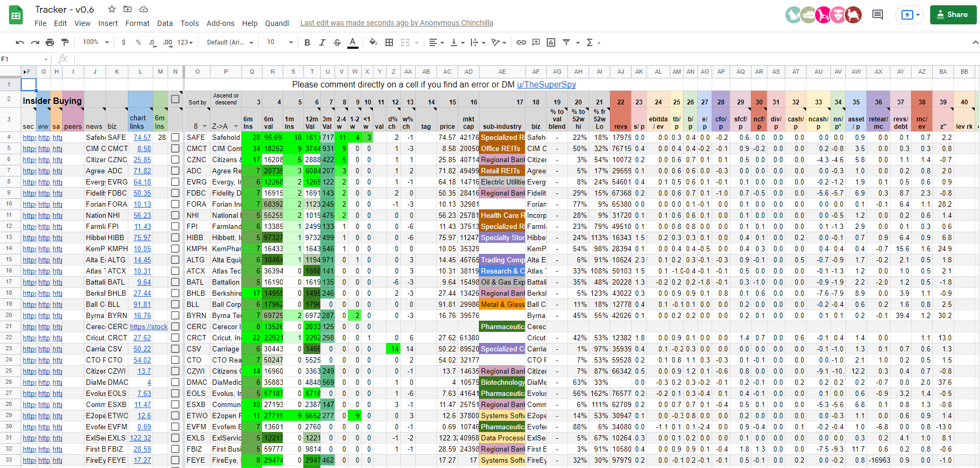The height and width of the screenshot is (468, 980).
Task: Tick the checkbox in the EVRG row
Action: 175,182
